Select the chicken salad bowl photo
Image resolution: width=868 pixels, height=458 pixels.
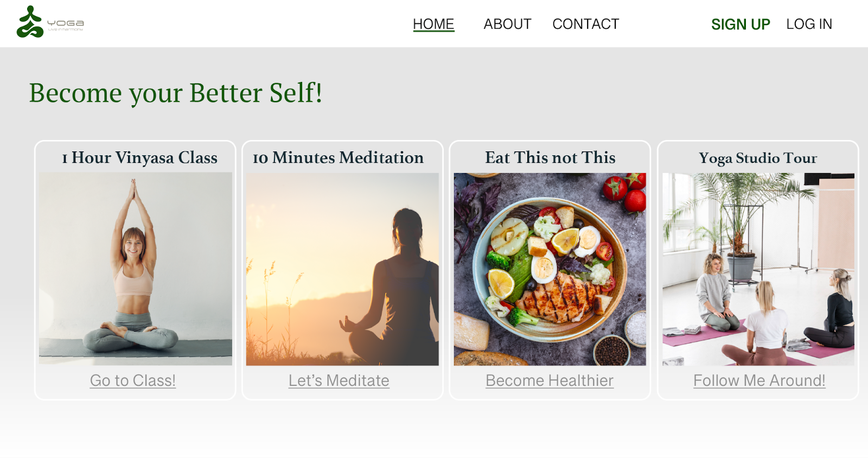click(550, 269)
